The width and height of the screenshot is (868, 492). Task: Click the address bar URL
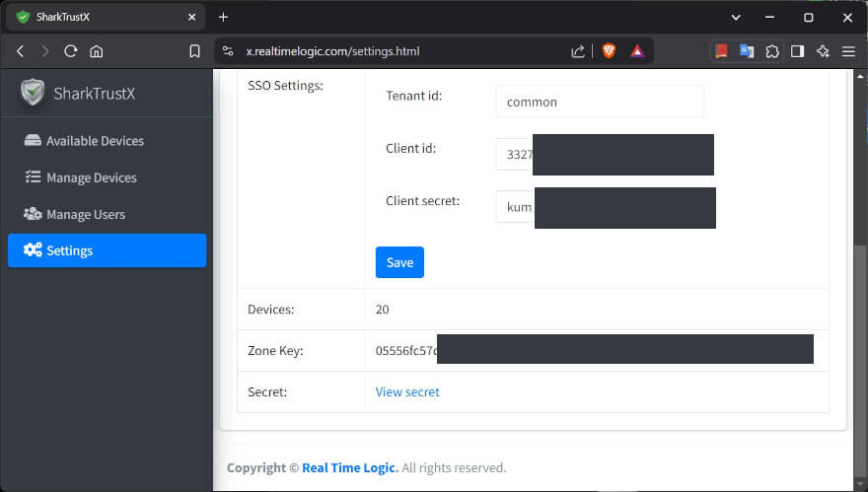tap(332, 51)
